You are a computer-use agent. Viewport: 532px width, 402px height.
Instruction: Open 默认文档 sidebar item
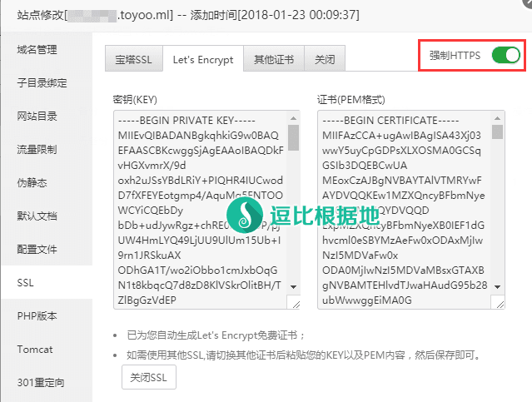tap(37, 216)
